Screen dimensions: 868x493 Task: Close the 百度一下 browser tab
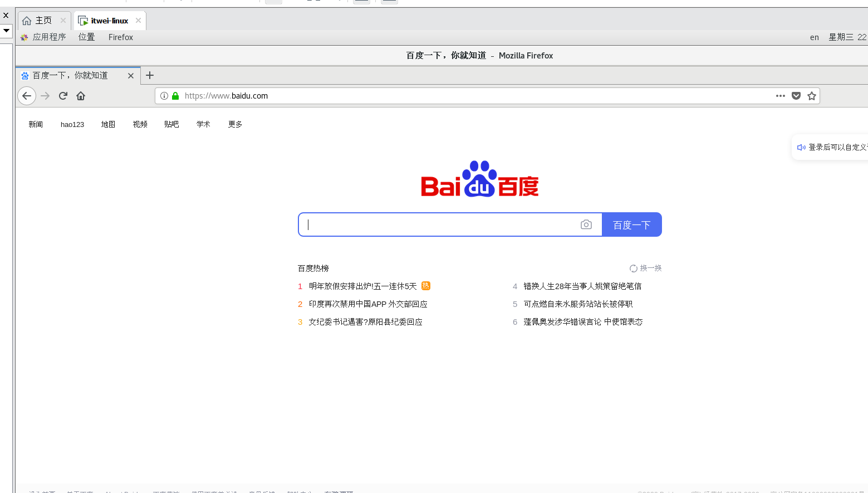pos(131,76)
